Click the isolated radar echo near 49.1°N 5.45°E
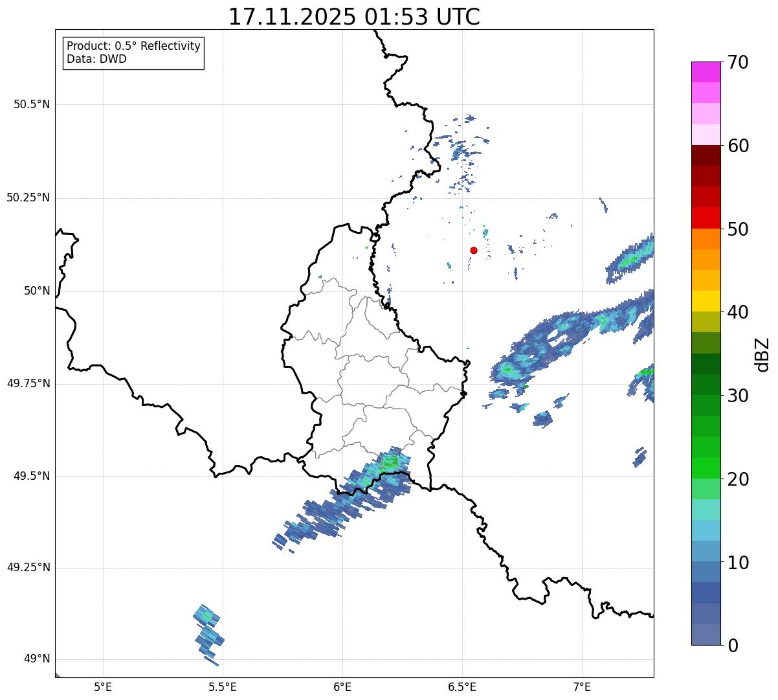The width and height of the screenshot is (778, 700). 208,635
